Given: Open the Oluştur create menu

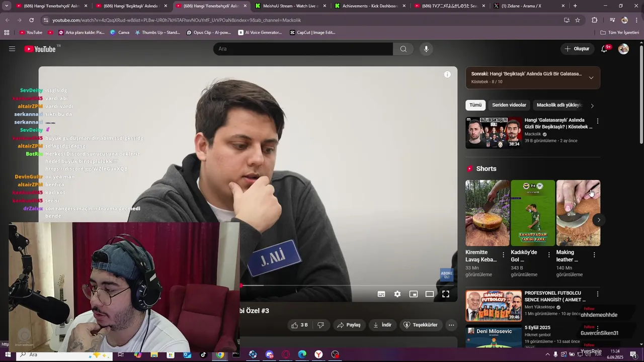Looking at the screenshot, I should (577, 49).
